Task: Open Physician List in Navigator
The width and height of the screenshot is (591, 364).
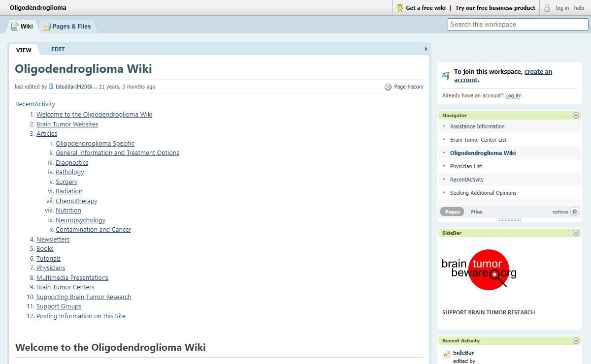Action: (466, 166)
